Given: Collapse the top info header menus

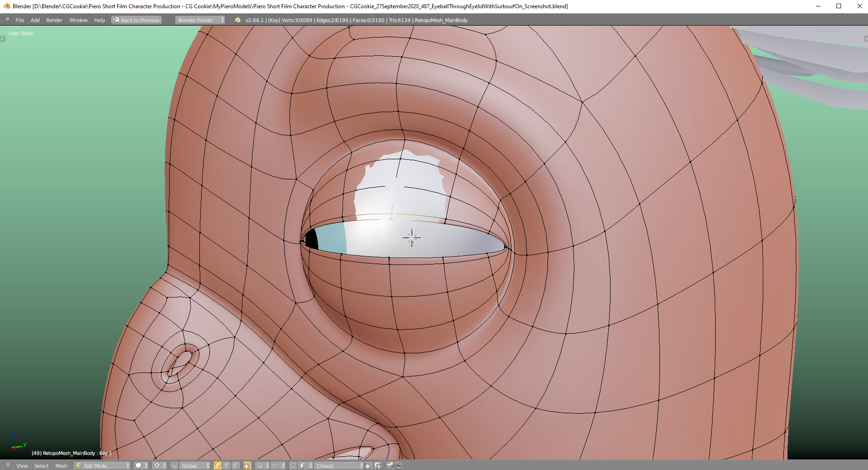Looking at the screenshot, I should click(x=7, y=19).
